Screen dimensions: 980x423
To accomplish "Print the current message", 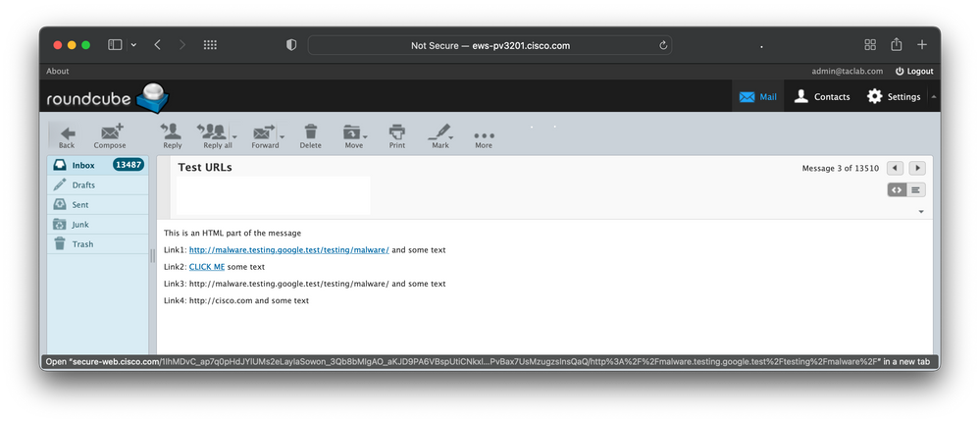I will (x=397, y=136).
